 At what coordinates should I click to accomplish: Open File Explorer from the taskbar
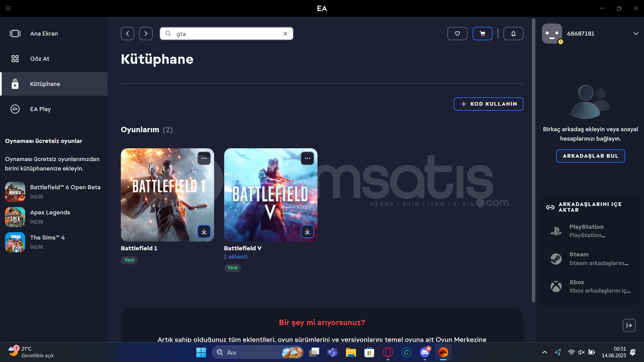click(x=351, y=352)
